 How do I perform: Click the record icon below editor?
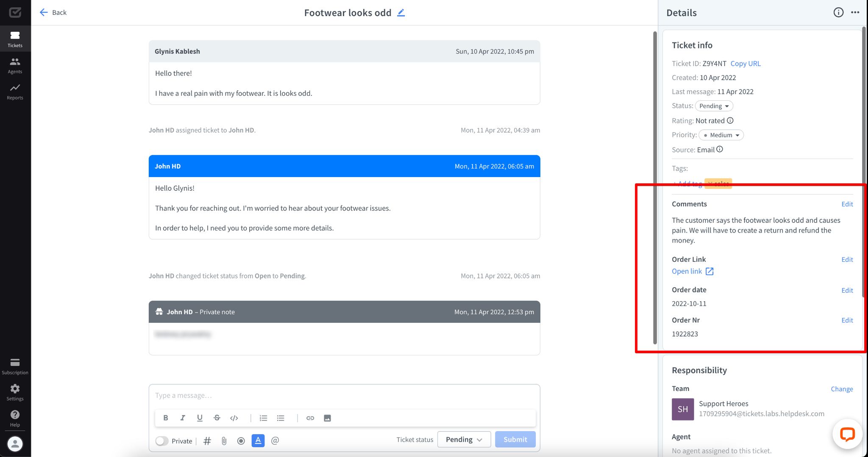click(x=241, y=441)
